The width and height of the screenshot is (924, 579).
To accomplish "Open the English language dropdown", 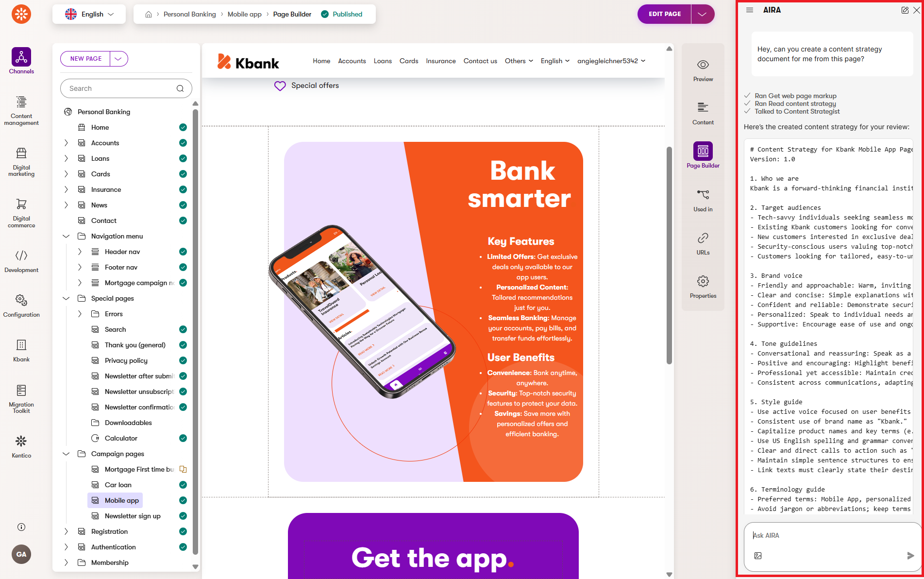I will coord(89,14).
